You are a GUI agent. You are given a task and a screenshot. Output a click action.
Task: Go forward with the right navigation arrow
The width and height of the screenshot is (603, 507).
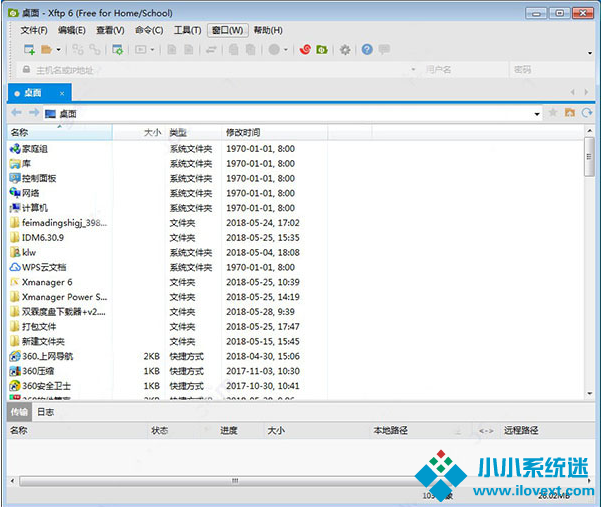[34, 113]
